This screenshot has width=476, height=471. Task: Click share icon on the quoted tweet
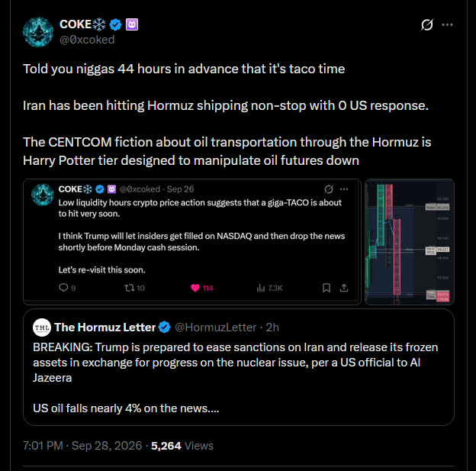coord(344,288)
